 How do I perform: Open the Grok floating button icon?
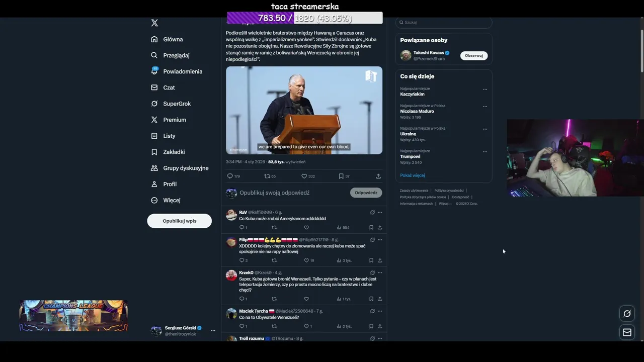click(627, 314)
